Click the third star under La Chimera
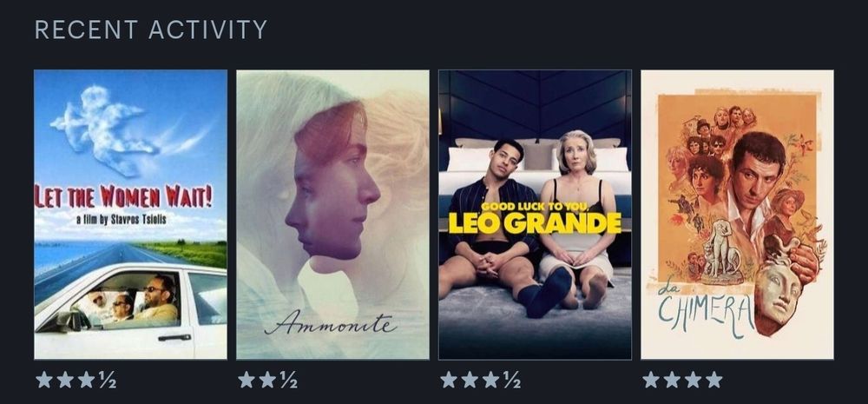This screenshot has height=404, width=868. tap(693, 380)
